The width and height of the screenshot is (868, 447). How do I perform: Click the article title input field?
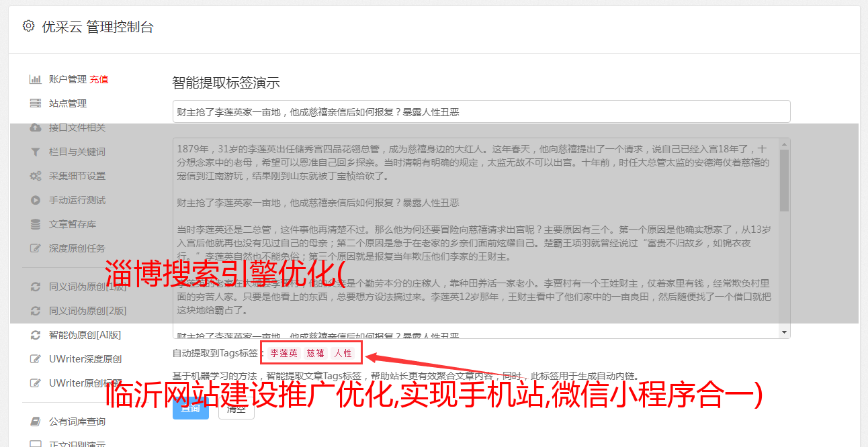481,111
